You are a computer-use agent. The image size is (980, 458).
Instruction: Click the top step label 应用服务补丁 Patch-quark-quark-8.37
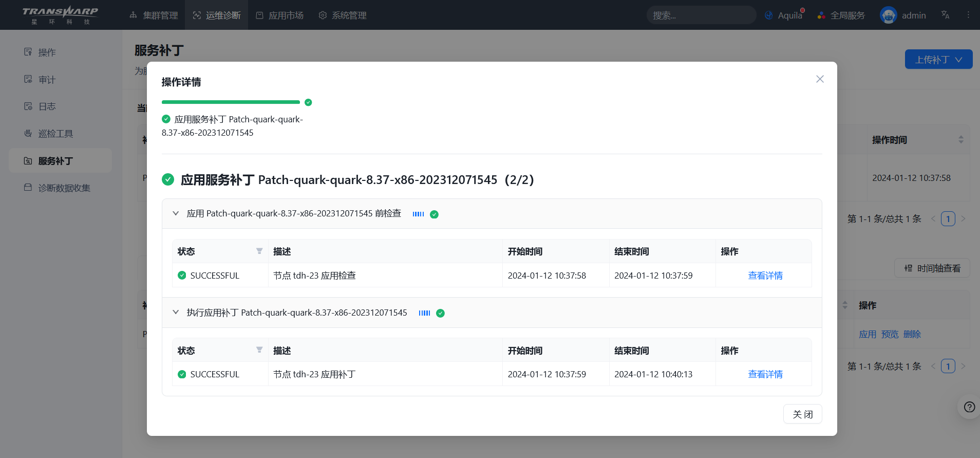coord(233,126)
